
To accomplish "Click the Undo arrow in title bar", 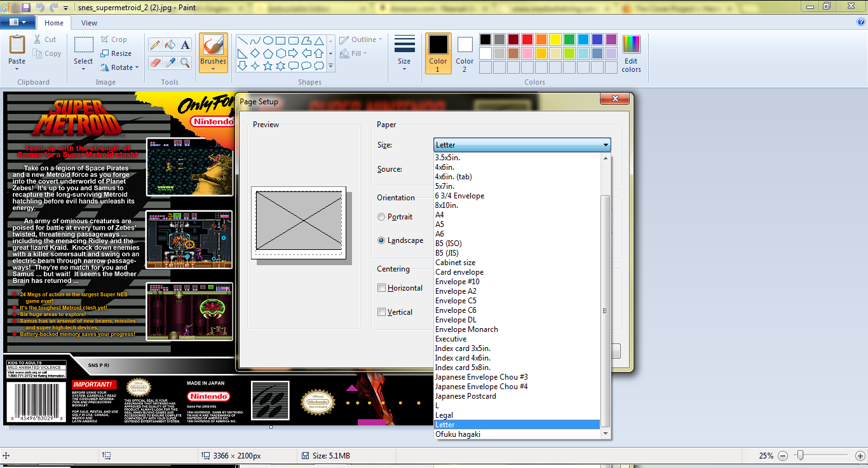I will pos(40,8).
